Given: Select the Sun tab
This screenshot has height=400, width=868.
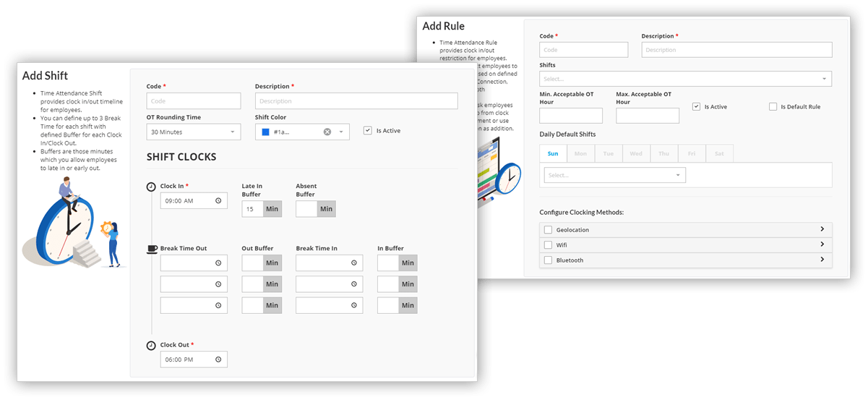Looking at the screenshot, I should click(x=553, y=153).
